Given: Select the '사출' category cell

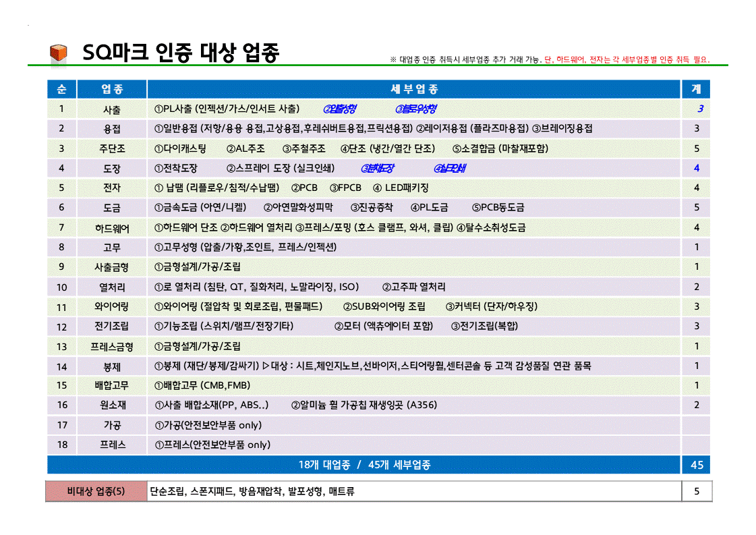Looking at the screenshot, I should (112, 109).
